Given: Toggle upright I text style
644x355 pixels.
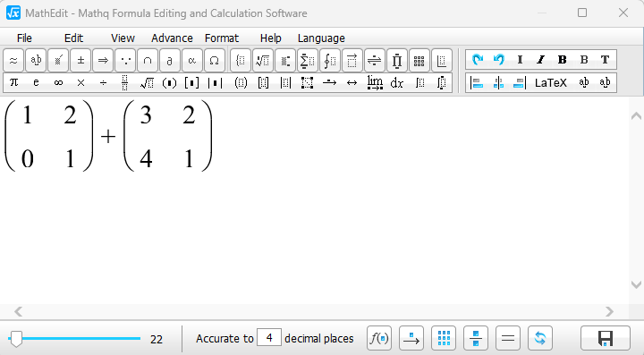Looking at the screenshot, I should [x=520, y=60].
